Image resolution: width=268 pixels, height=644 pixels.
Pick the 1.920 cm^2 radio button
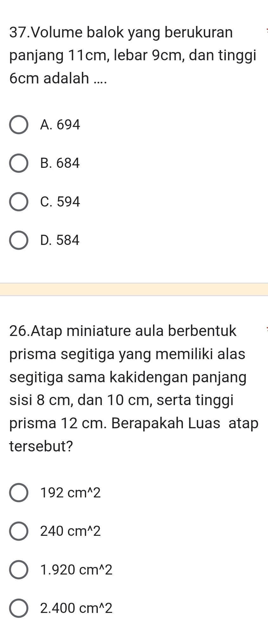pos(18,570)
